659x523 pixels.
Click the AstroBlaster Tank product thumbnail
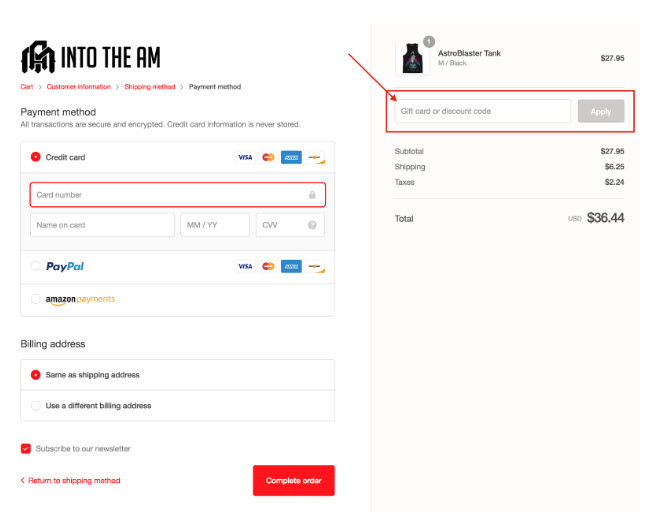[413, 58]
